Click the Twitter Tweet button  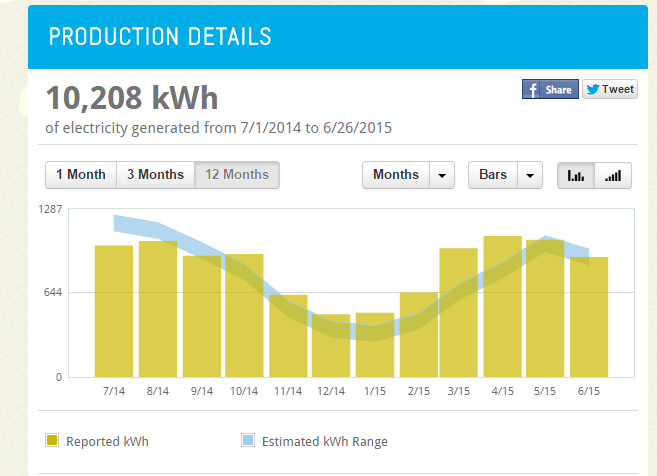tap(609, 89)
